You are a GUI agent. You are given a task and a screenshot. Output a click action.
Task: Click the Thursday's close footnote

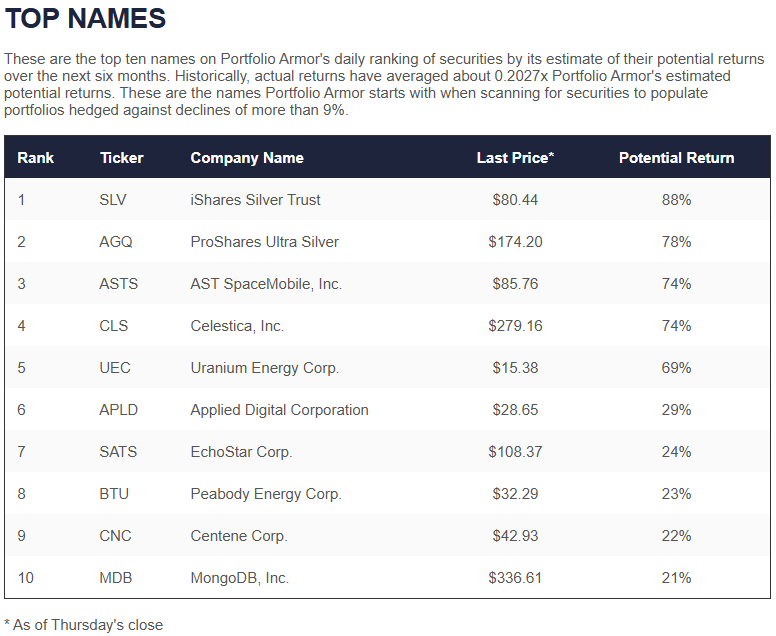pyautogui.click(x=84, y=625)
